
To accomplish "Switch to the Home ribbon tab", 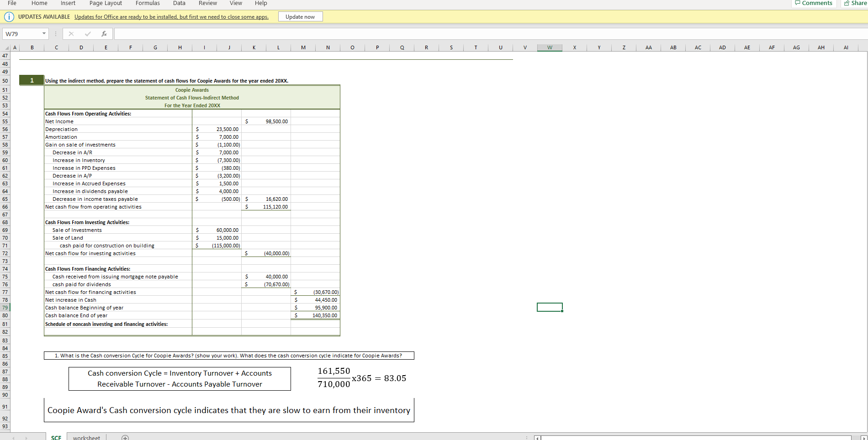I will point(39,3).
